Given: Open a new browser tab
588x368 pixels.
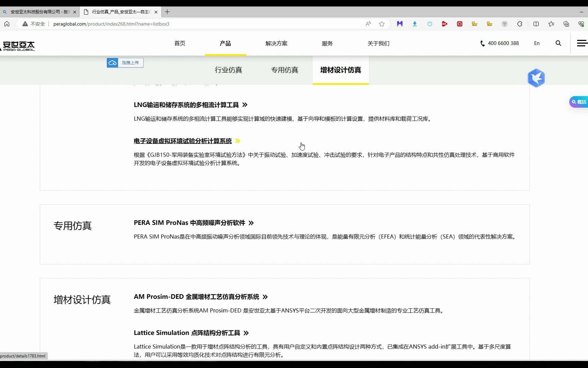Looking at the screenshot, I should tap(167, 12).
